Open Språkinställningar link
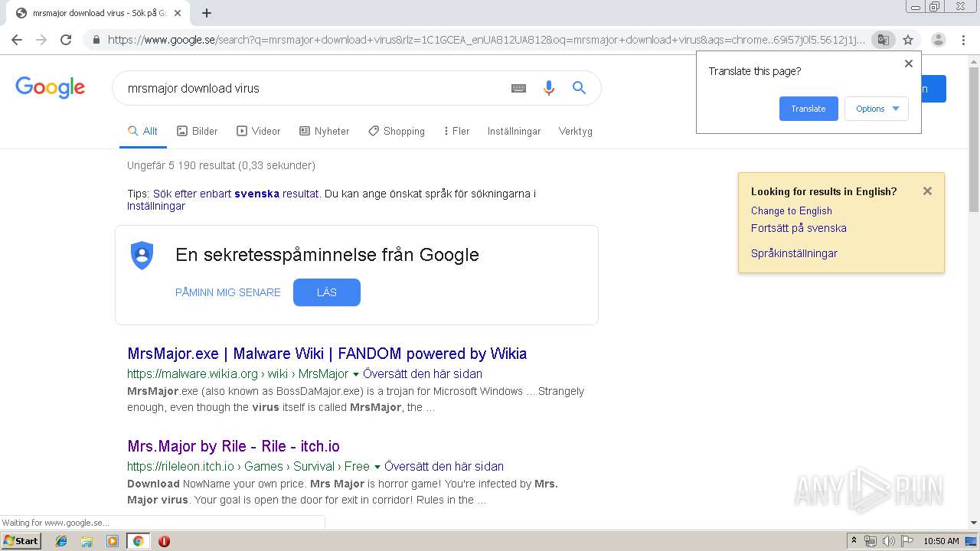Viewport: 980px width, 551px height. click(794, 253)
